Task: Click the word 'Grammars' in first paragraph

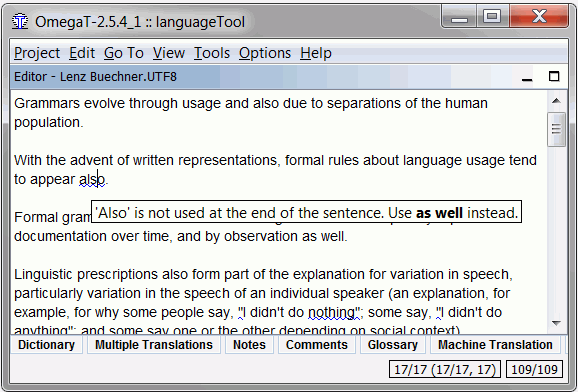Action: pos(47,103)
